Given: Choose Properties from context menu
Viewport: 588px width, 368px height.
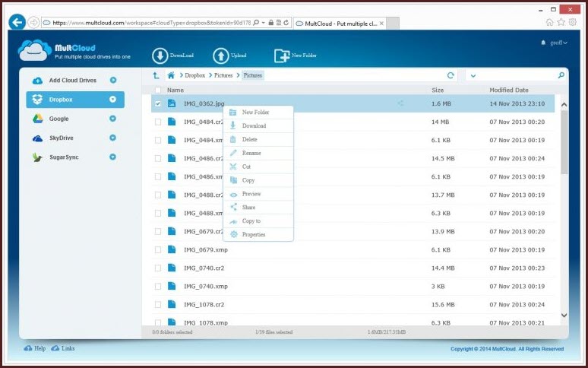Looking at the screenshot, I should (258, 234).
